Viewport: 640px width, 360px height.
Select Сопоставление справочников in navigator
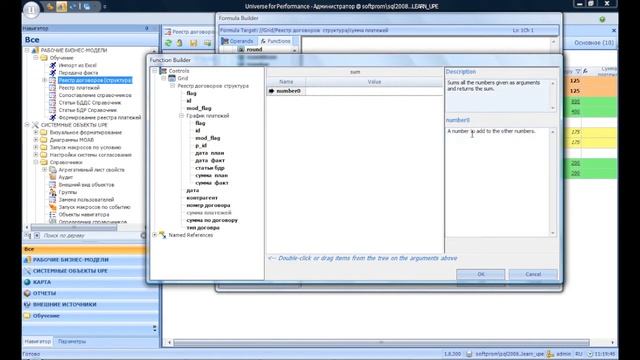click(95, 95)
